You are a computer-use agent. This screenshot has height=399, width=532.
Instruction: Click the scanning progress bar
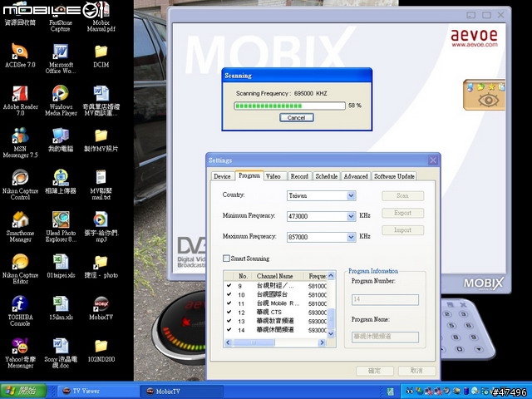(289, 106)
